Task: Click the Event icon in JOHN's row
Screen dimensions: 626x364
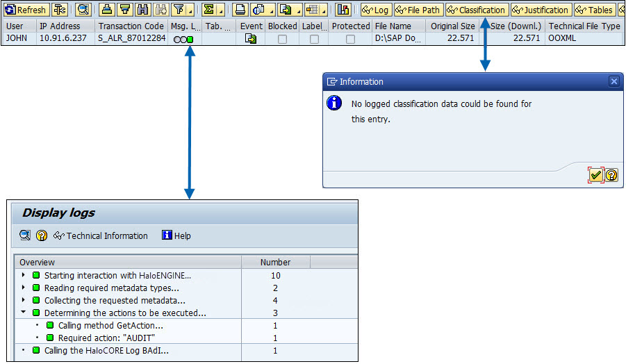Action: point(251,39)
